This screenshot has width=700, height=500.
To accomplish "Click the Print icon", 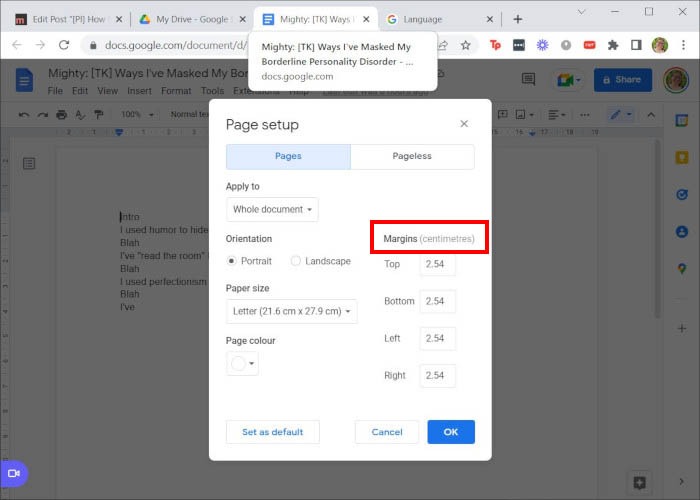I will 62,115.
